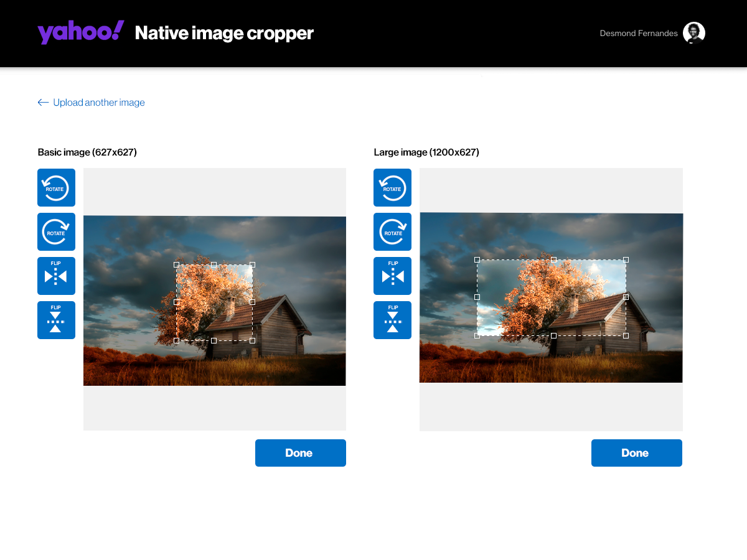747x560 pixels.
Task: Click Done under Basic image
Action: click(x=301, y=453)
